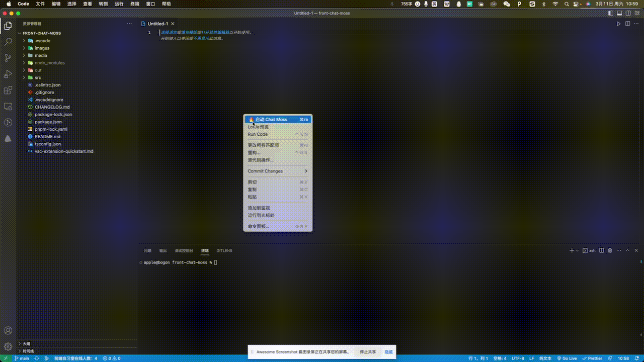Open the Extensions view icon
This screenshot has width=644, height=362.
(8, 90)
